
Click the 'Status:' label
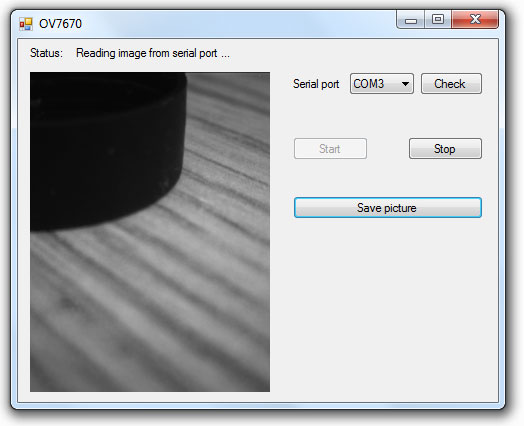pos(46,53)
